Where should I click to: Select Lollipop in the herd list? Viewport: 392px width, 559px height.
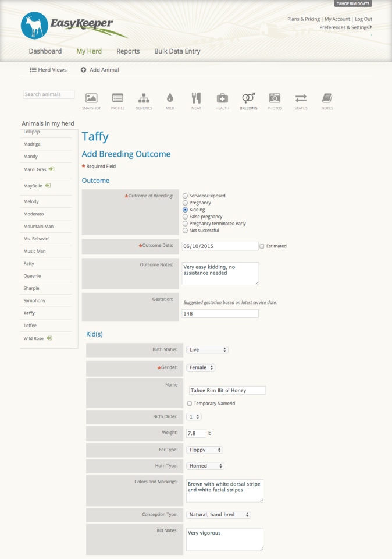[31, 132]
